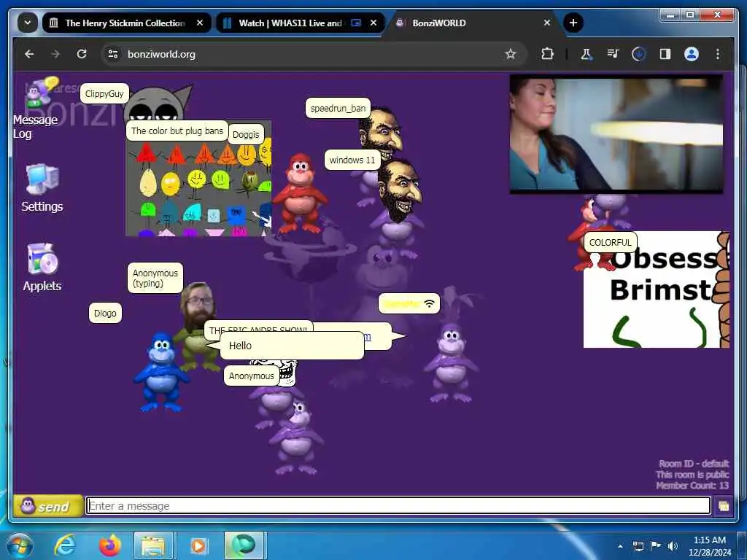This screenshot has width=747, height=560.
Task: Switch to The Henry Stickmin Collection tab
Action: tap(125, 23)
